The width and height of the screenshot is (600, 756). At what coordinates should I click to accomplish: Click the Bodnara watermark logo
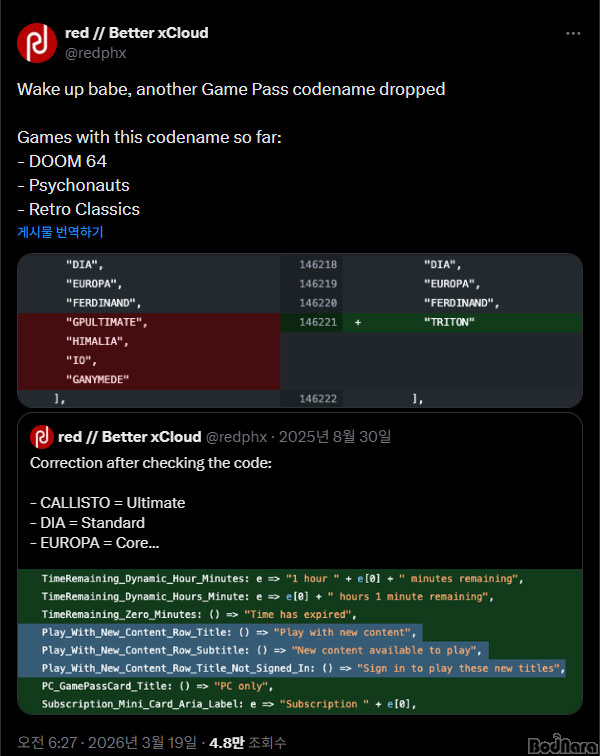point(553,742)
